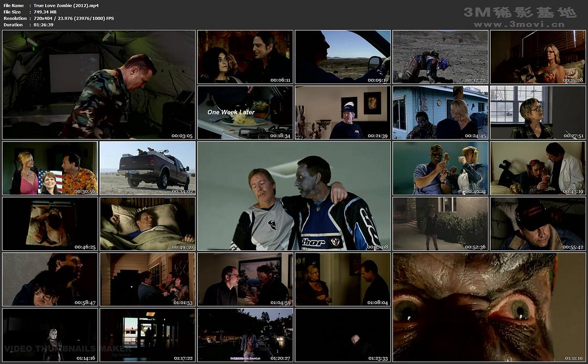588x364 pixels.
Task: Select the file name 'True Love Zombie (2012).mp4'
Action: pyautogui.click(x=66, y=5)
